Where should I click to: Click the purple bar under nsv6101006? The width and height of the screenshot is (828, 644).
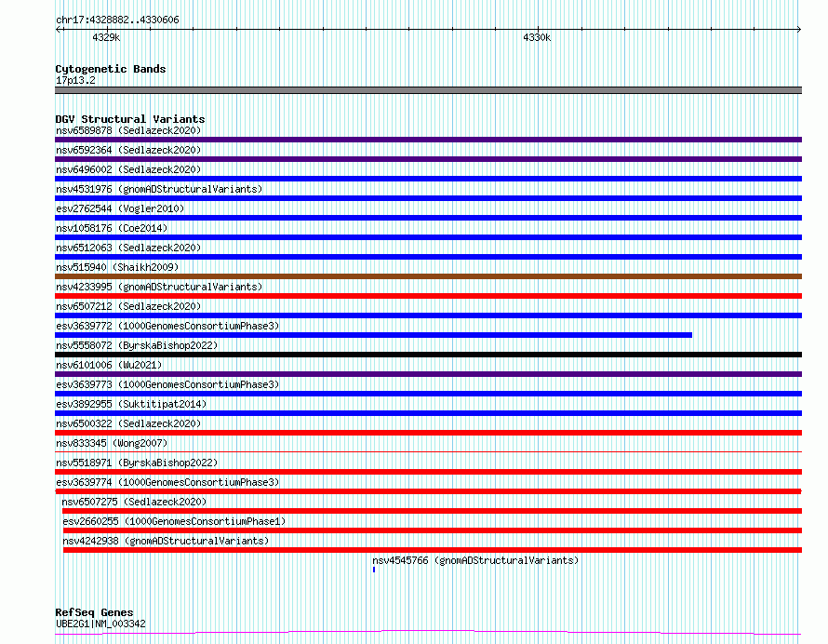point(428,374)
